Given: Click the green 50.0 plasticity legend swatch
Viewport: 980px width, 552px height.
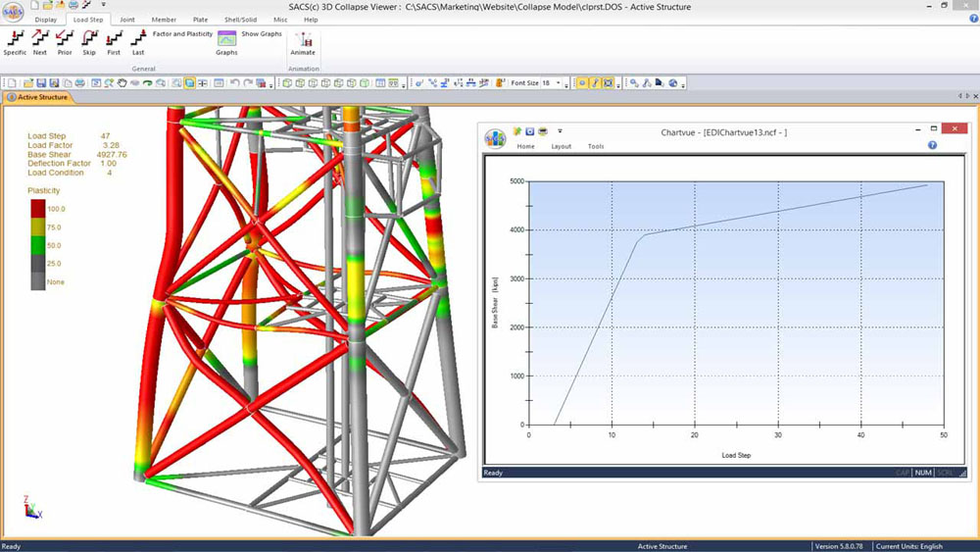Looking at the screenshot, I should coord(38,245).
